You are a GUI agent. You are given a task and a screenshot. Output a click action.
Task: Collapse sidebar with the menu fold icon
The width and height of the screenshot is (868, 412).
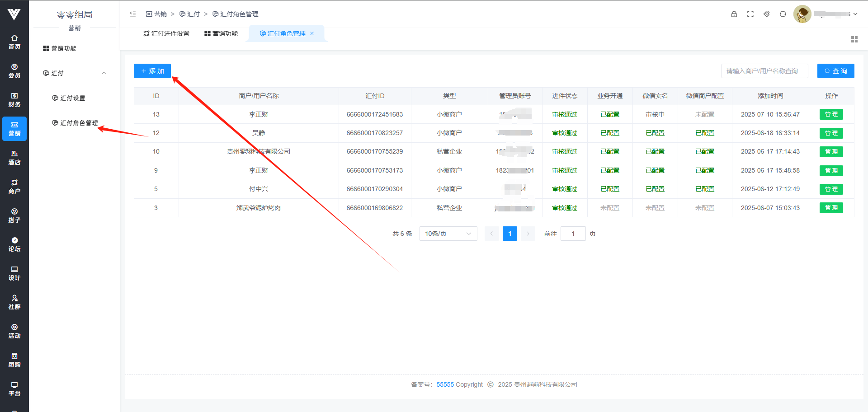pyautogui.click(x=133, y=14)
